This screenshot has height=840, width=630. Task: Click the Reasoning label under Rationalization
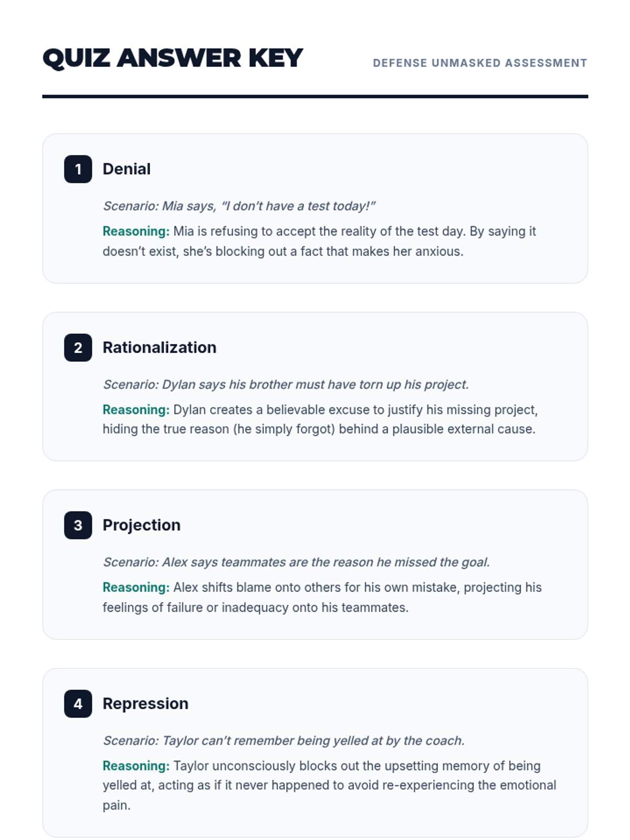coord(136,409)
